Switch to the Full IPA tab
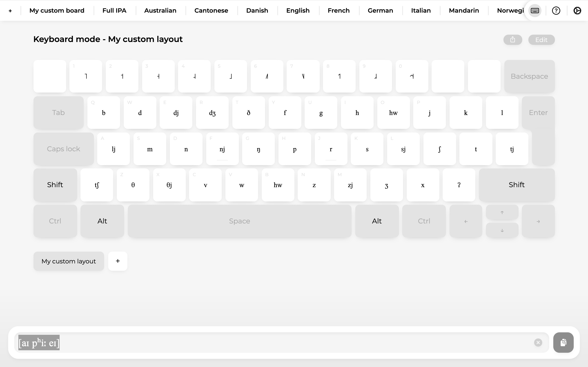Screen dimensions: 588x367 point(115,10)
